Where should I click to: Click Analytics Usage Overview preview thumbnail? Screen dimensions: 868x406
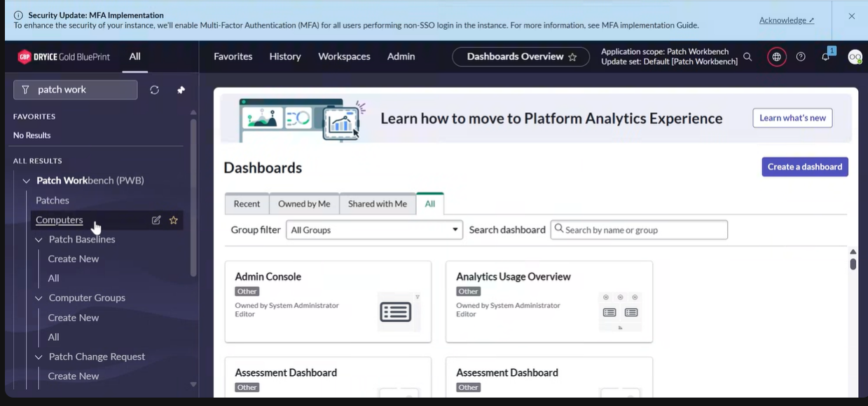point(620,311)
